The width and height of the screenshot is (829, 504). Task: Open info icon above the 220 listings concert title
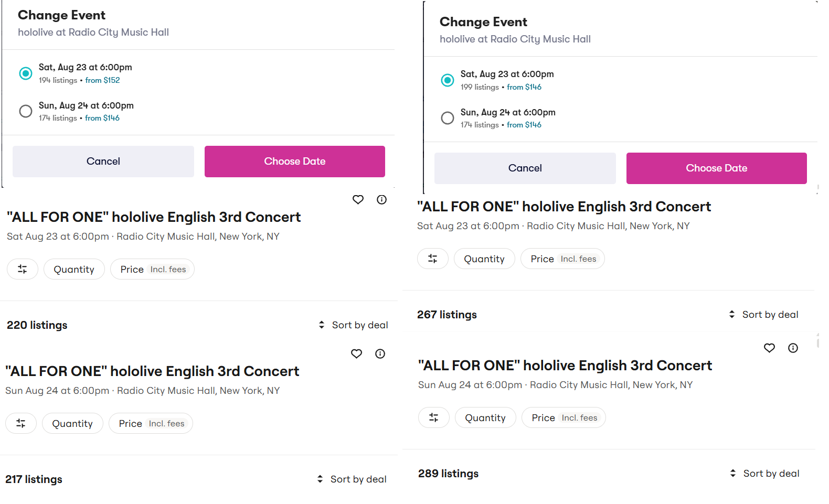[x=381, y=199]
